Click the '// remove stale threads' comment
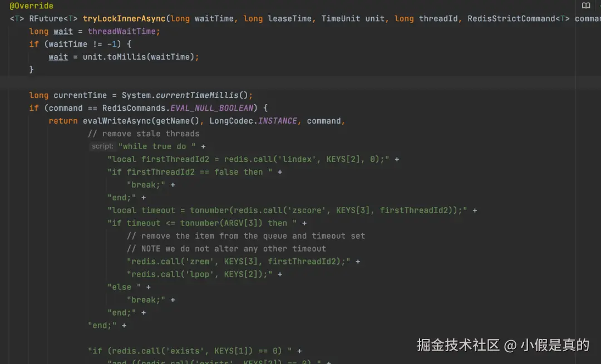 point(144,134)
